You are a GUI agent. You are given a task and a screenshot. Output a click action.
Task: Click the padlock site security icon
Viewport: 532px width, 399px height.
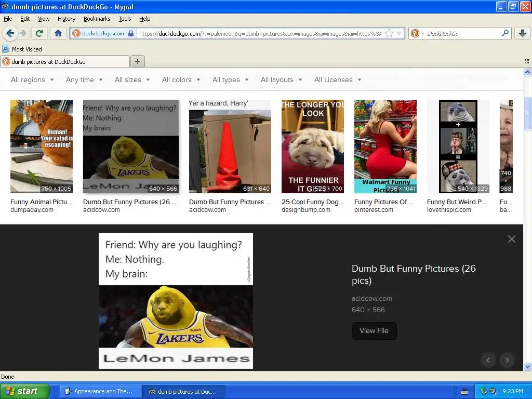click(x=131, y=33)
